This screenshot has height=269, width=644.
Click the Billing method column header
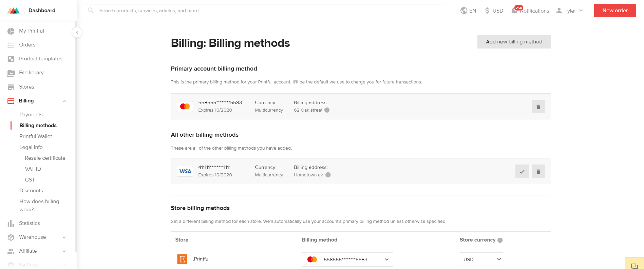coord(319,240)
